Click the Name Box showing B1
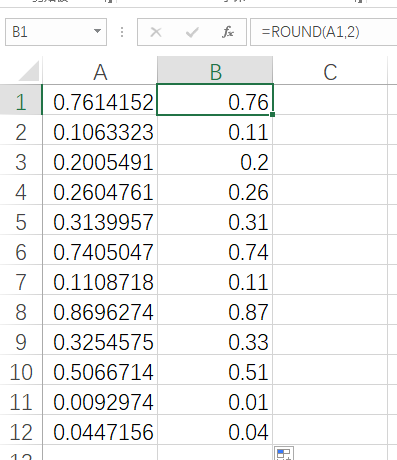 click(56, 32)
